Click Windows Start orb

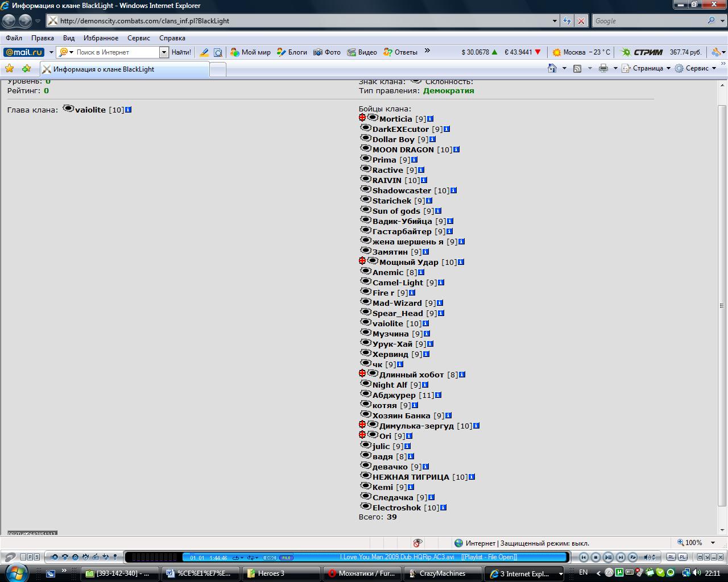(16, 572)
